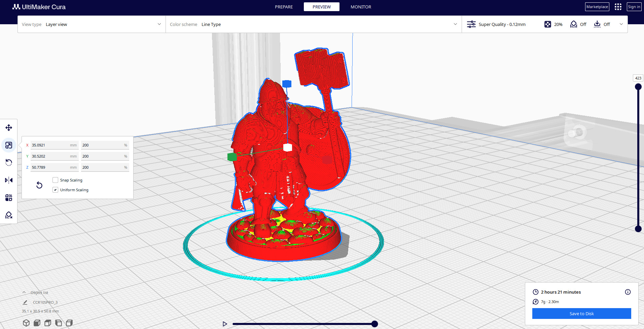Click the support status icon
Image resolution: width=644 pixels, height=329 pixels.
pyautogui.click(x=574, y=24)
